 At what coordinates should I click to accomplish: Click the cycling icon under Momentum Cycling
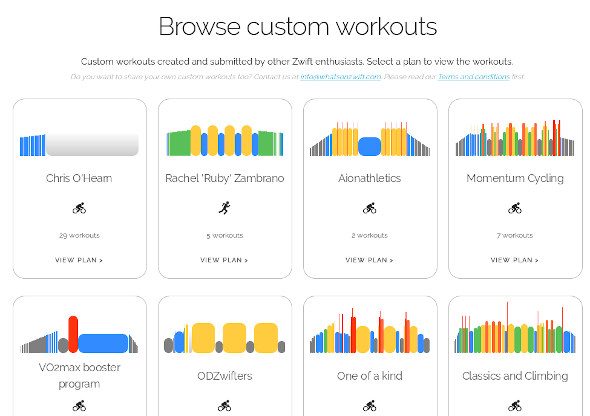pyautogui.click(x=515, y=208)
